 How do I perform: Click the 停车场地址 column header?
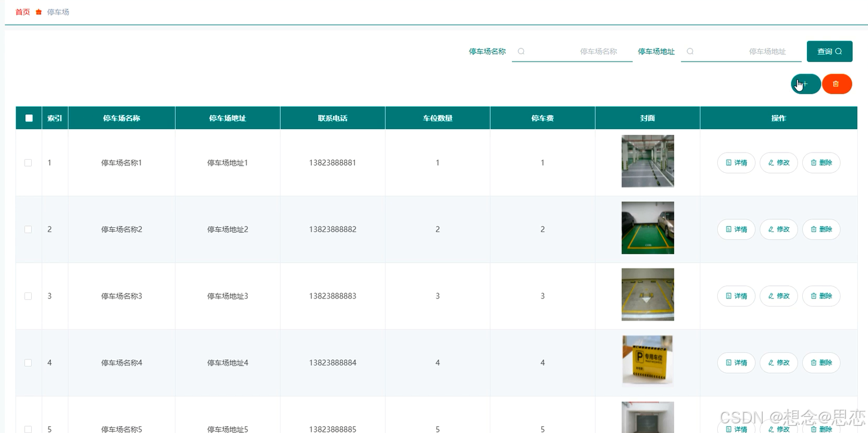(x=227, y=118)
